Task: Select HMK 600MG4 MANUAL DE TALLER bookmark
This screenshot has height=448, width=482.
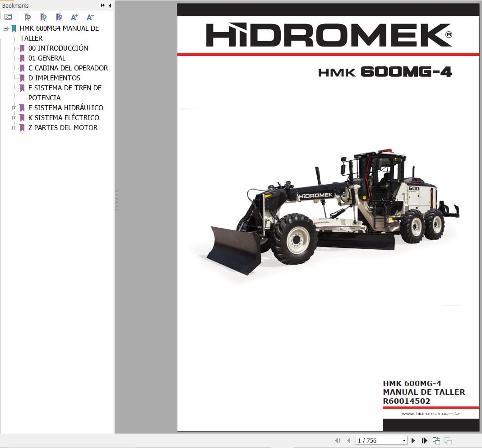Action: coord(59,33)
